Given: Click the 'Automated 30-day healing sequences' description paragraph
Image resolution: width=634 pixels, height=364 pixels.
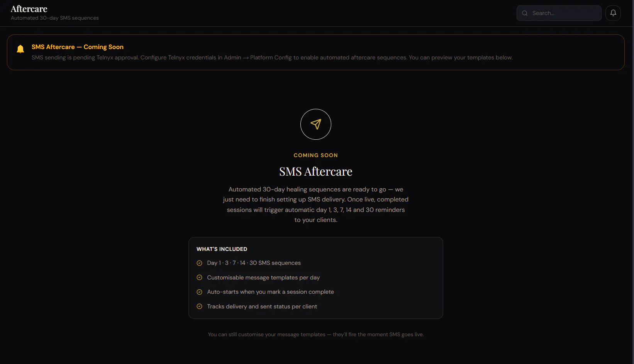Looking at the screenshot, I should (316, 205).
